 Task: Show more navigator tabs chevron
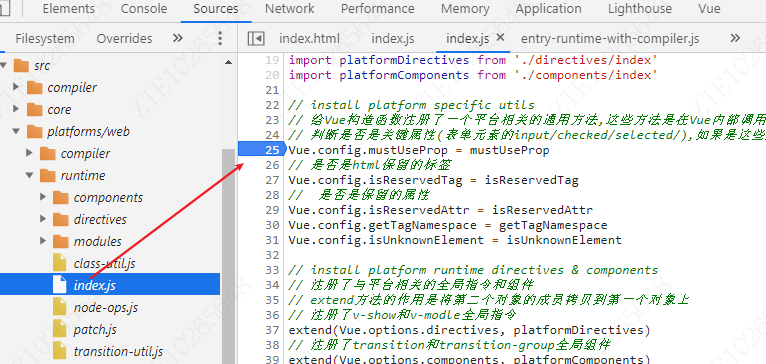click(178, 38)
